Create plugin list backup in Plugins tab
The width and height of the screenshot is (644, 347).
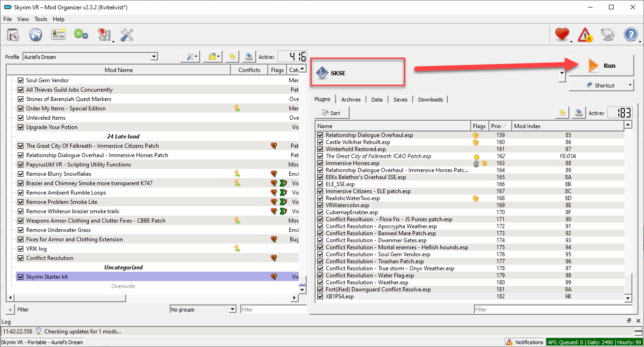(579, 113)
